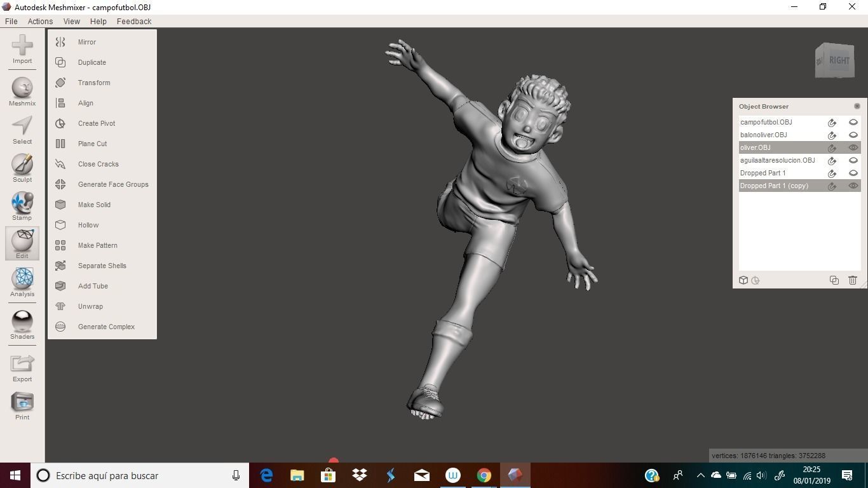868x488 pixels.
Task: Click trash icon to delete object
Action: click(853, 280)
